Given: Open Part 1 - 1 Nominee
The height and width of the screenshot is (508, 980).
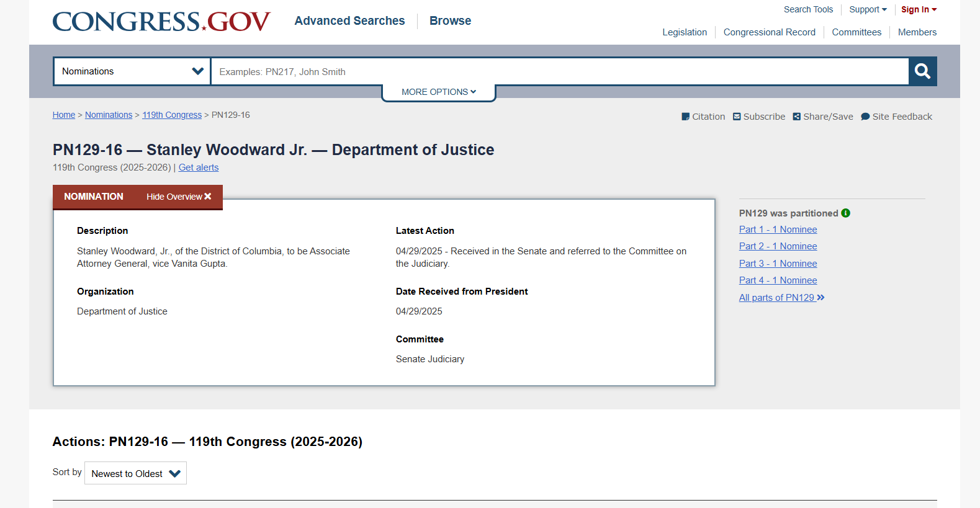Looking at the screenshot, I should tap(778, 229).
